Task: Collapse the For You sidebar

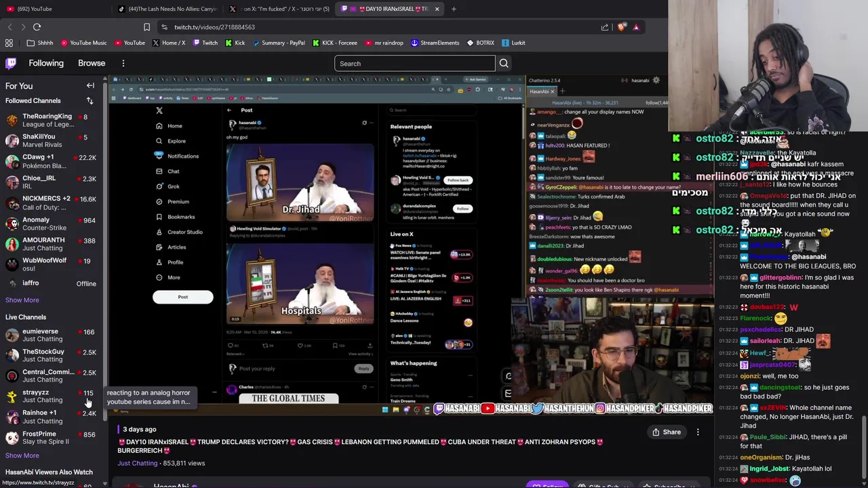Action: point(90,86)
